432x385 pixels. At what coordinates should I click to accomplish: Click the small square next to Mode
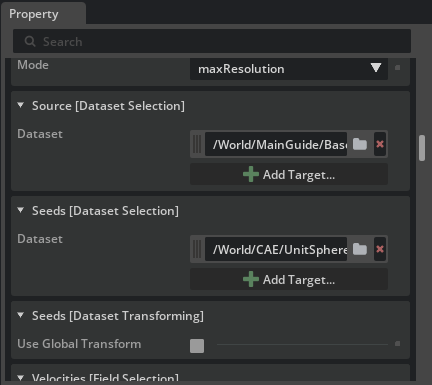397,68
